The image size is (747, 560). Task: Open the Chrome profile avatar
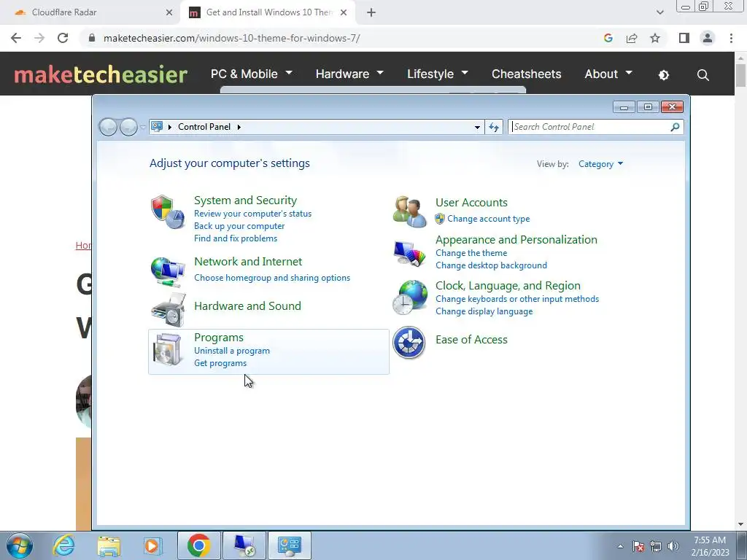tap(708, 38)
